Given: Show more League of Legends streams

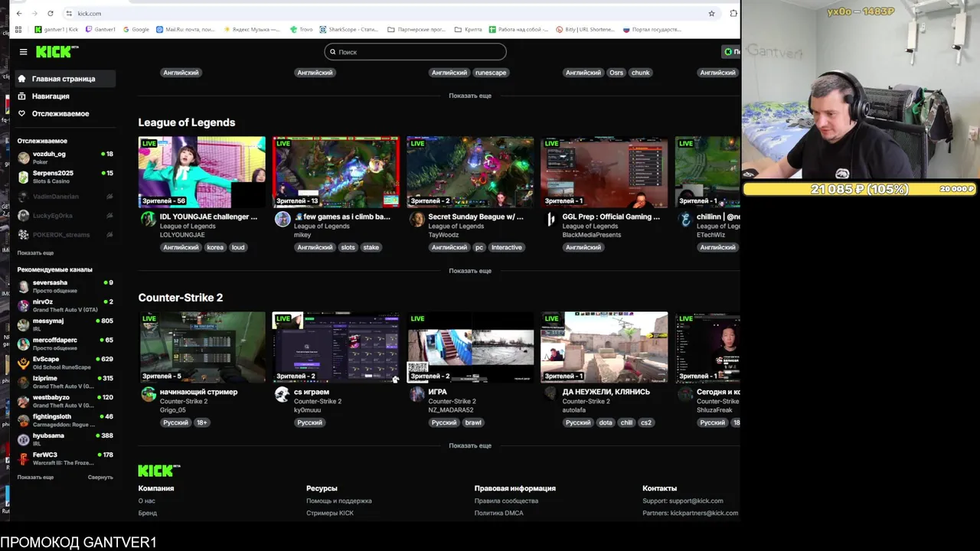Looking at the screenshot, I should coord(470,271).
